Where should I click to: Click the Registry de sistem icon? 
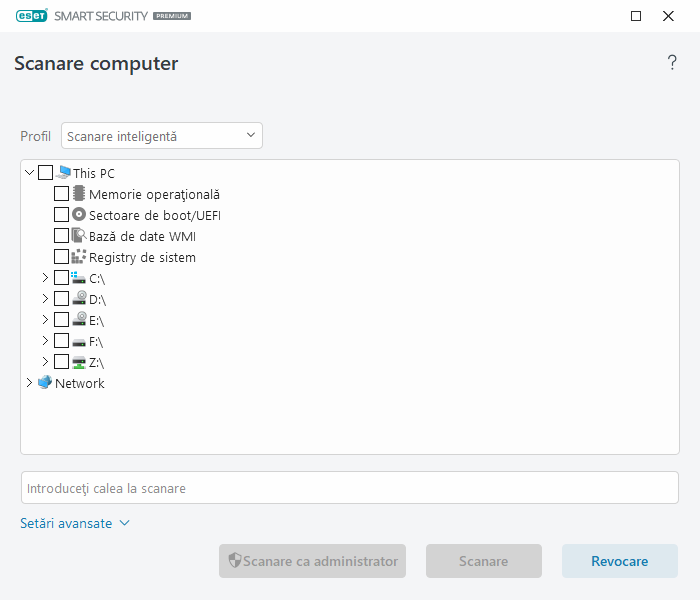click(x=79, y=257)
